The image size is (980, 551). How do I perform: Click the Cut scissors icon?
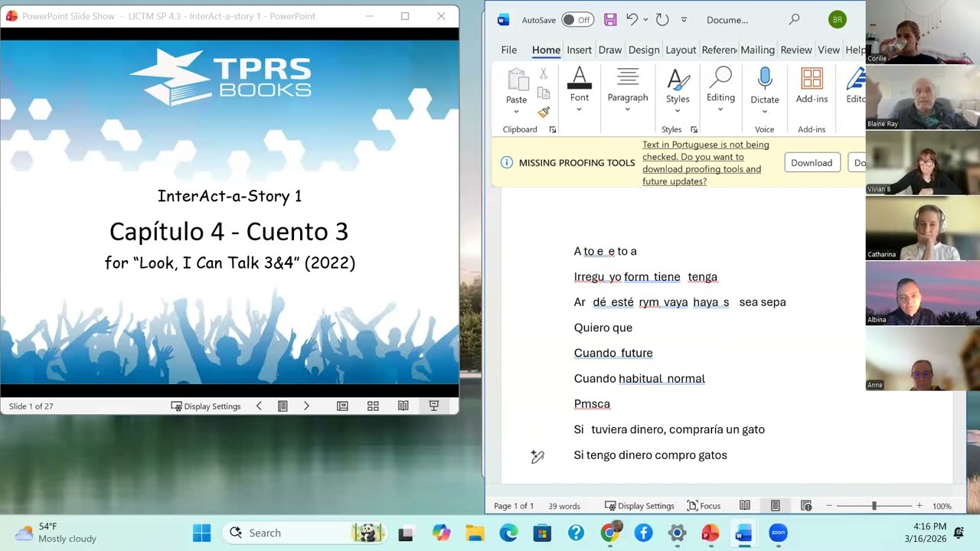click(x=544, y=73)
